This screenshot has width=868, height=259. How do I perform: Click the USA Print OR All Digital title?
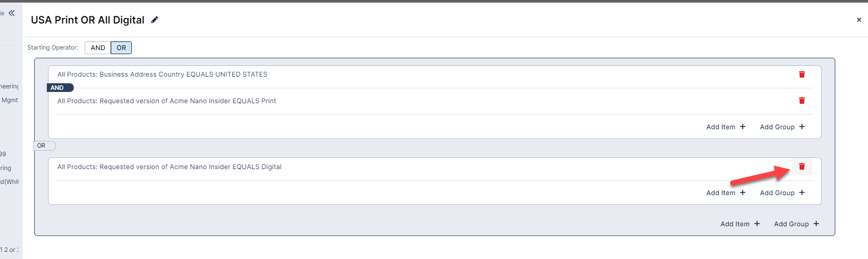click(88, 20)
